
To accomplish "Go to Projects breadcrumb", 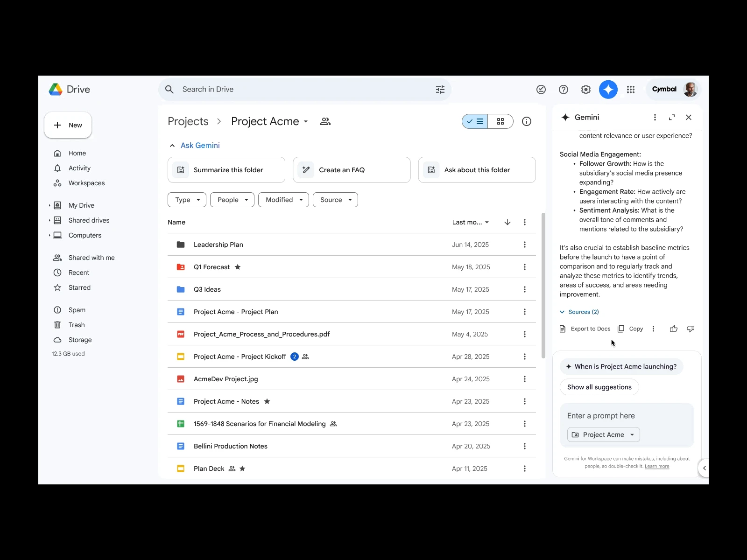I will pos(188,121).
